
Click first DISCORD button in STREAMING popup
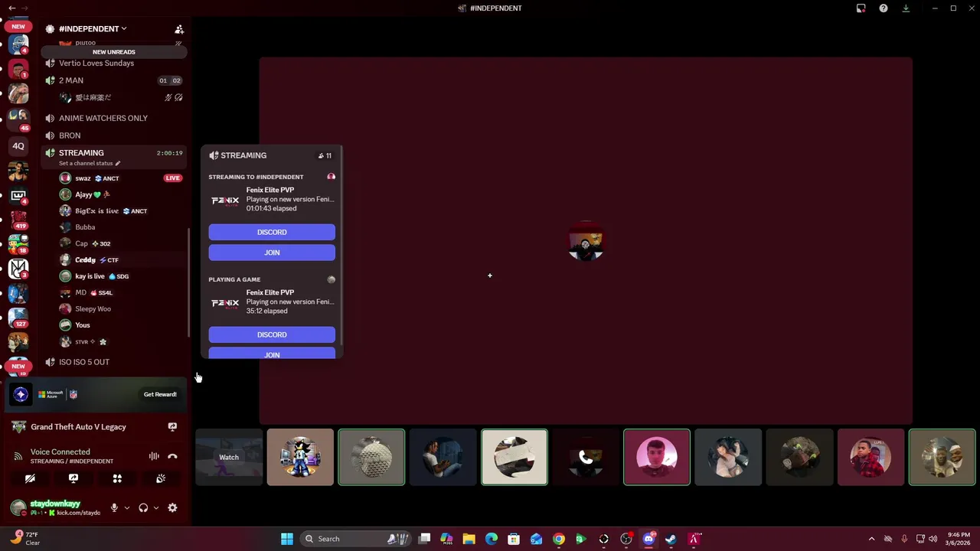pos(272,232)
